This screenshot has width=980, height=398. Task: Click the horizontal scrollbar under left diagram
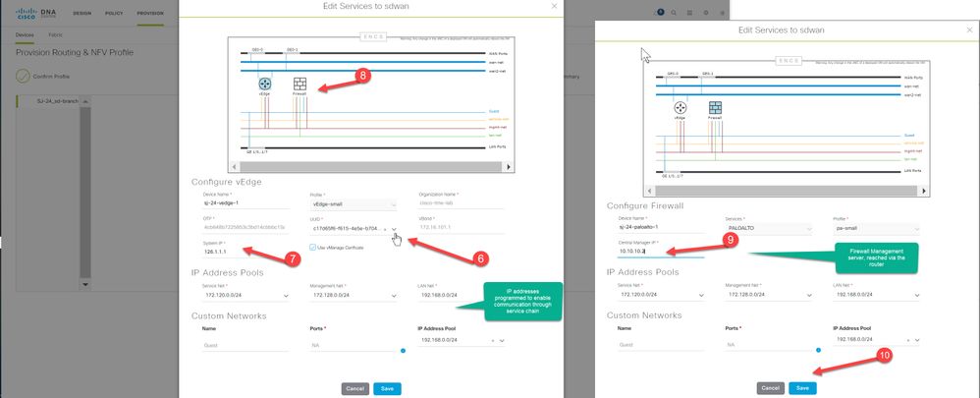[x=371, y=167]
